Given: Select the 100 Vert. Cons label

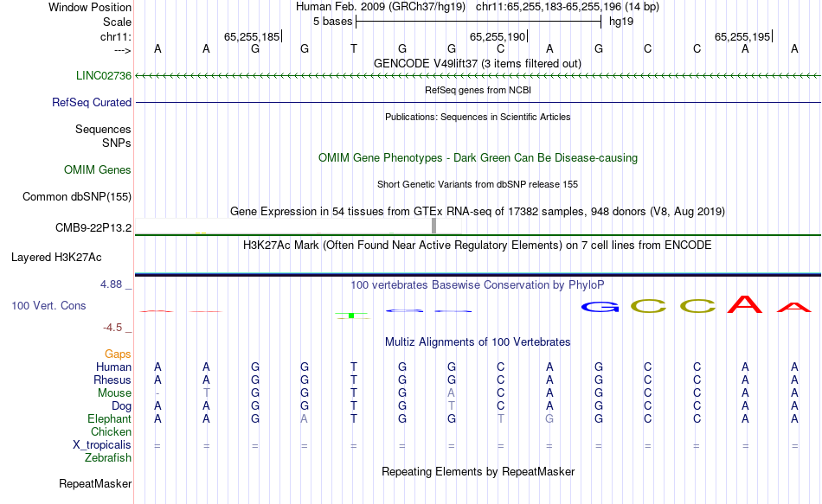Looking at the screenshot, I should pyautogui.click(x=48, y=305).
